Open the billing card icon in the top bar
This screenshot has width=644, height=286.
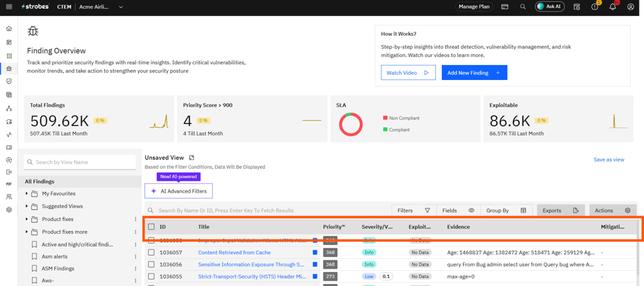tap(505, 7)
